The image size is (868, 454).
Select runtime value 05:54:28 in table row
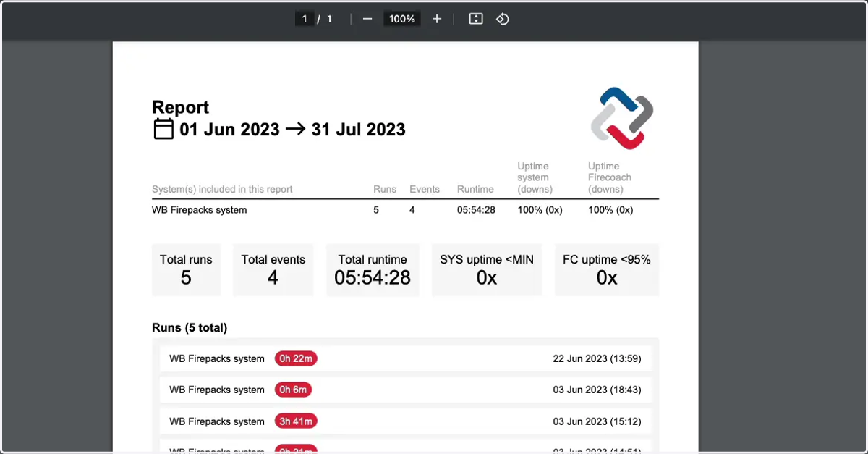(476, 210)
